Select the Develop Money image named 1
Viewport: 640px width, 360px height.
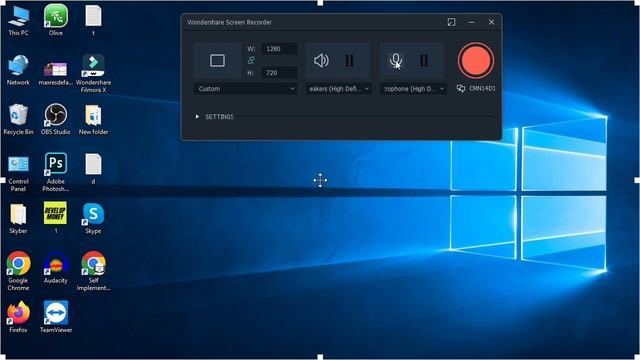pyautogui.click(x=56, y=218)
